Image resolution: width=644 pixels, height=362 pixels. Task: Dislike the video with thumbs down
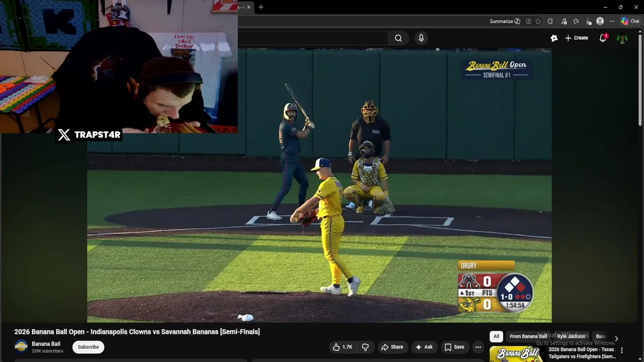point(366,347)
